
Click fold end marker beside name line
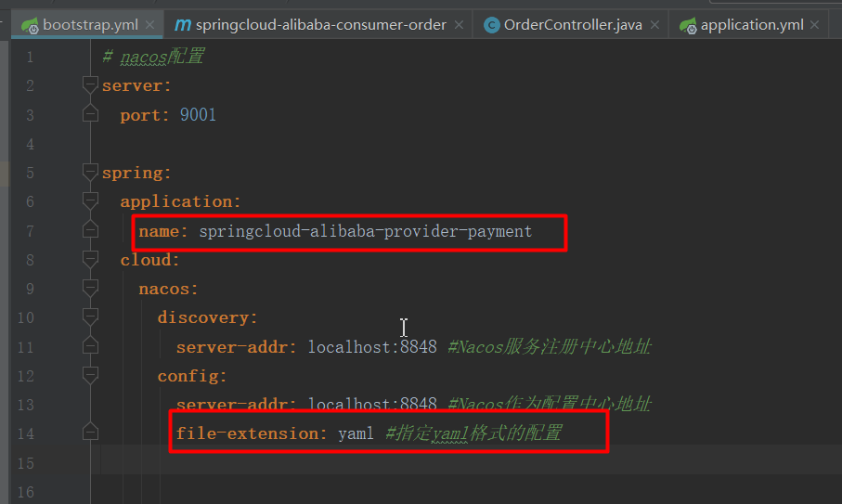[x=90, y=229]
